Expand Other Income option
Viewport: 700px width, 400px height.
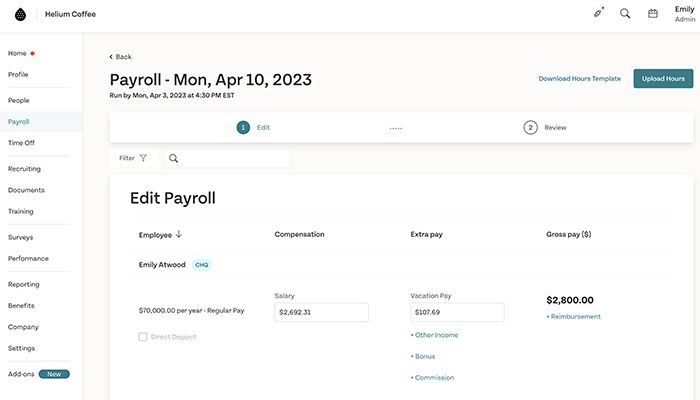(x=434, y=334)
